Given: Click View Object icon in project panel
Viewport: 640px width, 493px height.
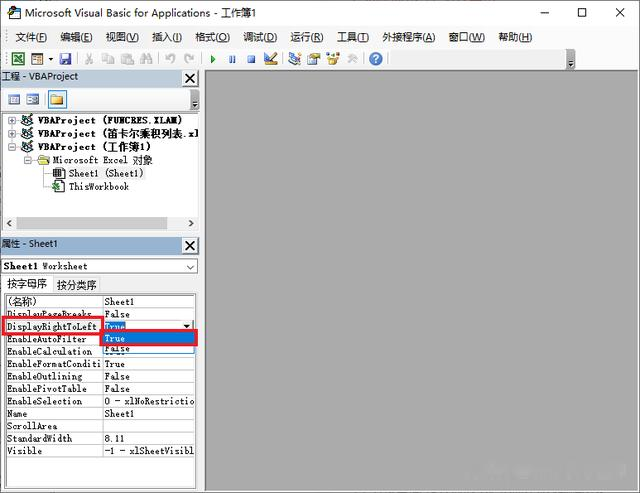Looking at the screenshot, I should tap(33, 100).
